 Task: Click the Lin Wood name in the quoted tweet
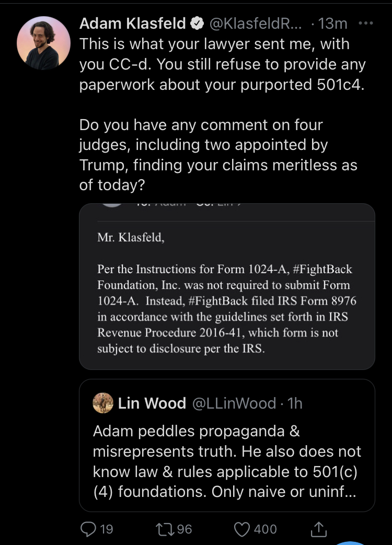[x=152, y=403]
